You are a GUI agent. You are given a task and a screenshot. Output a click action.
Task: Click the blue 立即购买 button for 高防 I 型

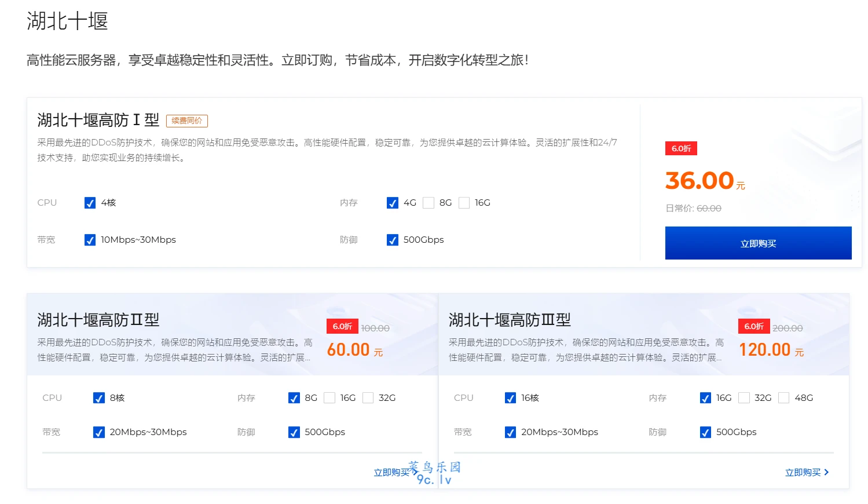pos(758,243)
